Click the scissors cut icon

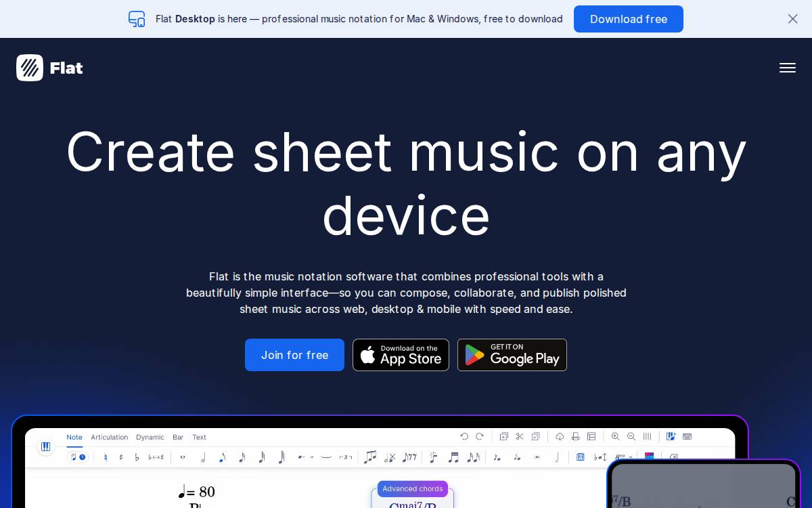point(520,437)
